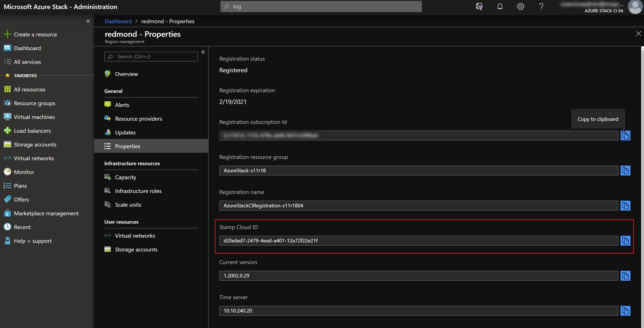Click the Resource providers icon

[108, 118]
